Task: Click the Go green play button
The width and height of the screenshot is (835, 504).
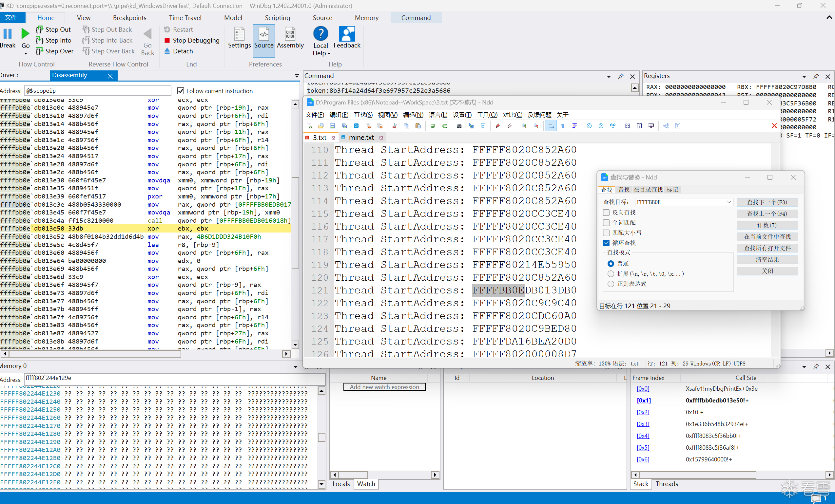Action: point(26,34)
